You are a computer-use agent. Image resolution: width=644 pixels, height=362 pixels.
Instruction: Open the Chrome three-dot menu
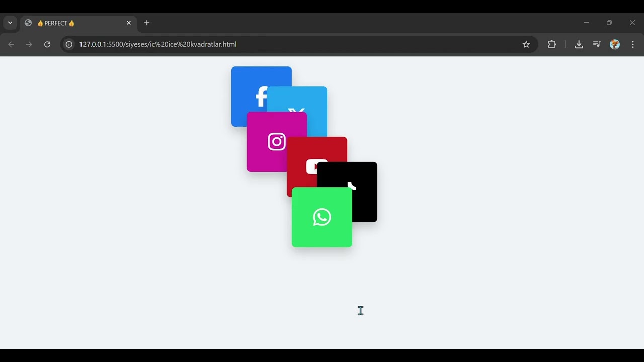(x=633, y=44)
